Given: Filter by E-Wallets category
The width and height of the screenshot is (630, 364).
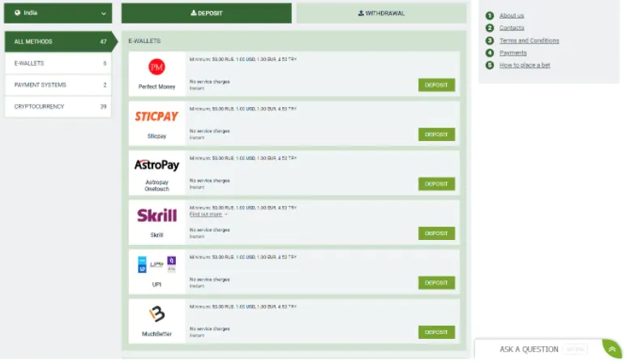Looking at the screenshot, I should (58, 63).
